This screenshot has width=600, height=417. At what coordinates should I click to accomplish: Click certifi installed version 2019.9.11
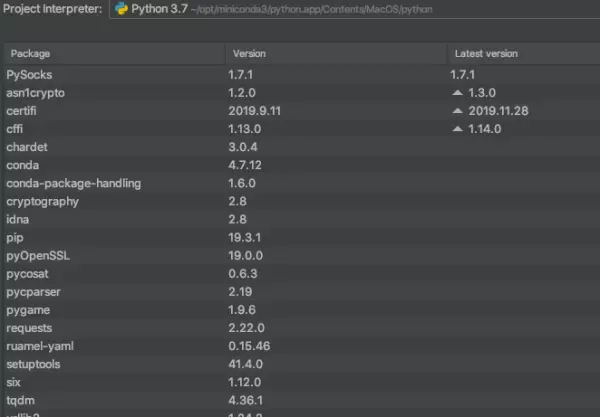coord(254,111)
